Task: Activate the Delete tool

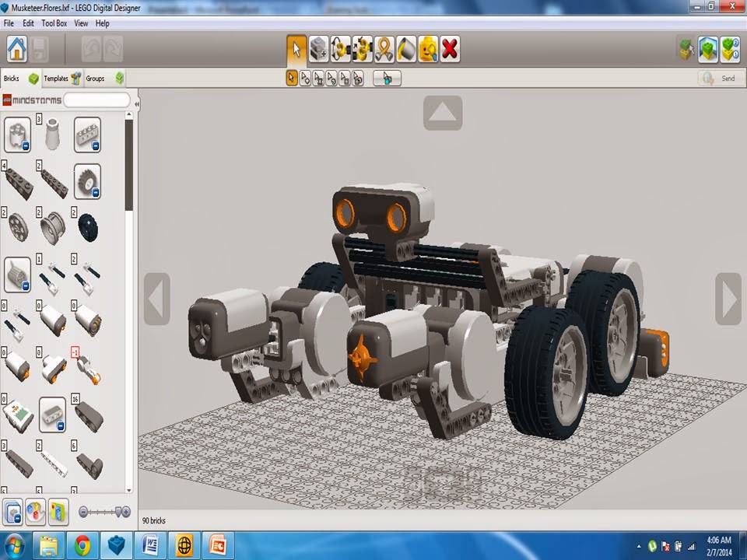Action: coord(450,48)
